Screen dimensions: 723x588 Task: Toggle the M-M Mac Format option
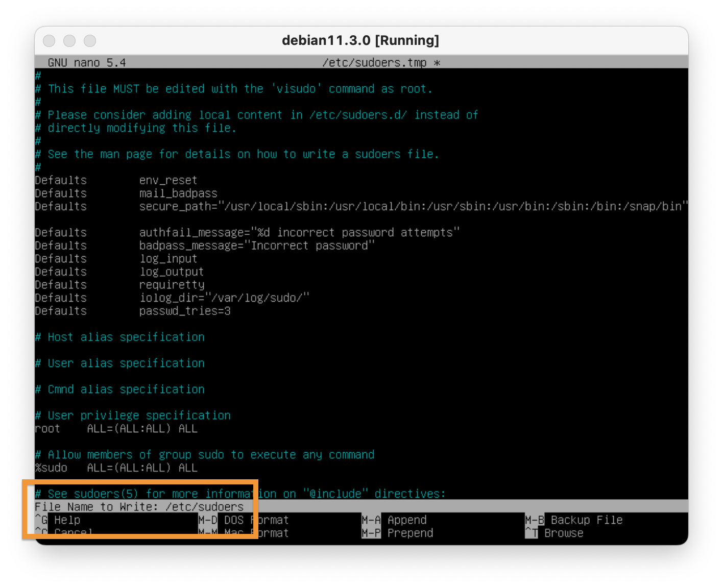click(x=243, y=533)
